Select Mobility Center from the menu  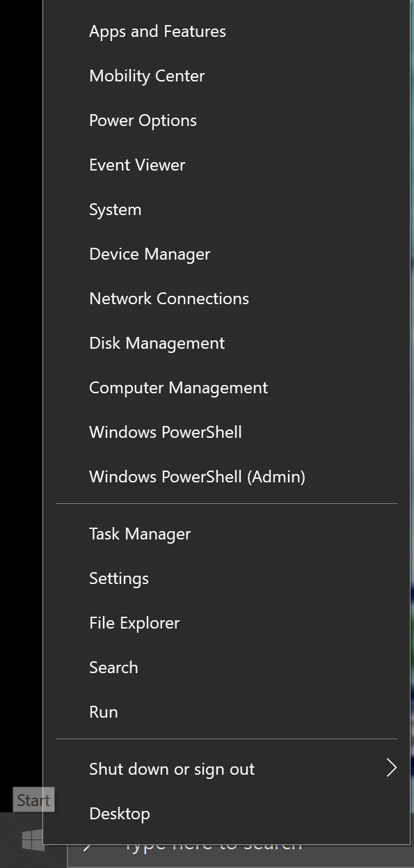click(x=227, y=76)
